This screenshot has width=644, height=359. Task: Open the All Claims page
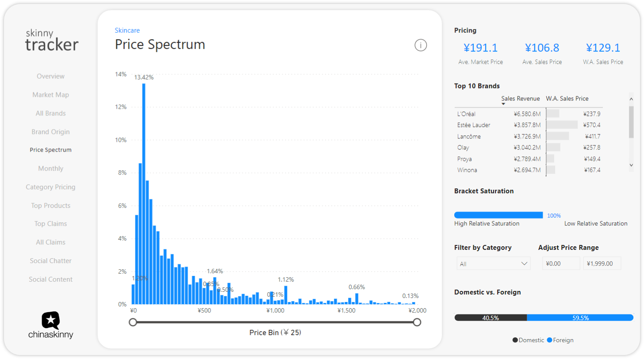point(50,242)
